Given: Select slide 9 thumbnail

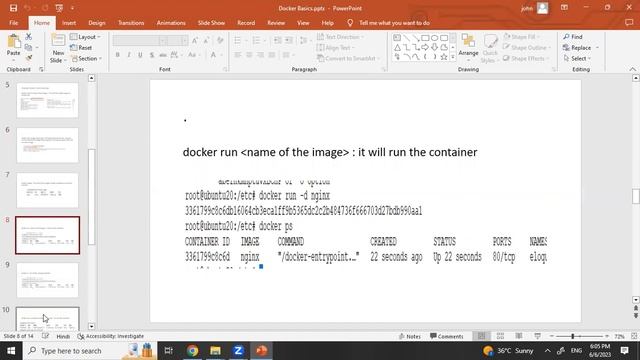Looking at the screenshot, I should point(47,280).
